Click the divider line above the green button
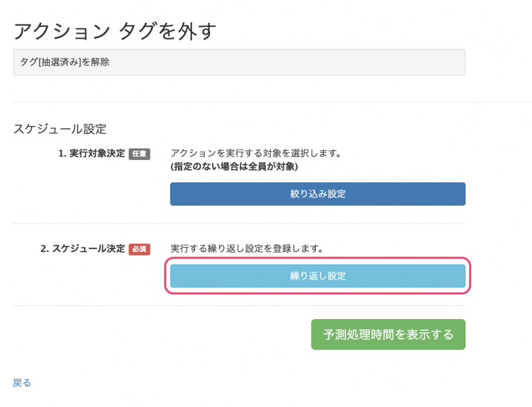The width and height of the screenshot is (532, 407). (239, 305)
